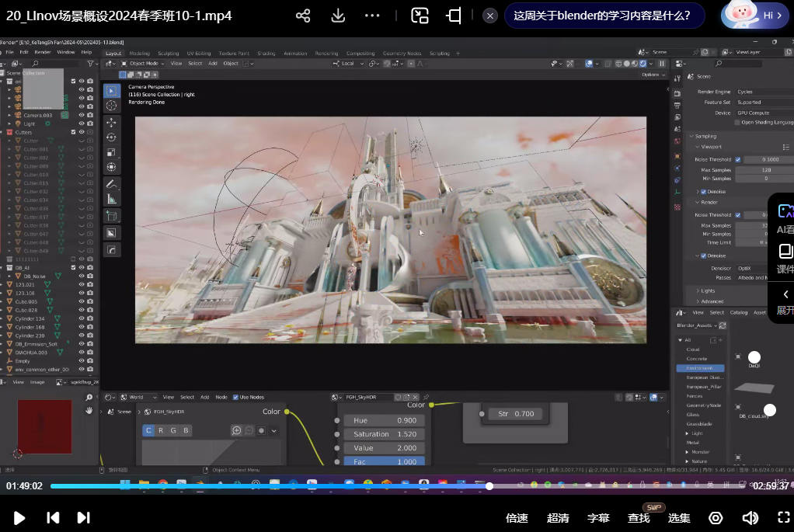Switch to the Shading workspace tab
Image resolution: width=794 pixels, height=532 pixels.
266,54
